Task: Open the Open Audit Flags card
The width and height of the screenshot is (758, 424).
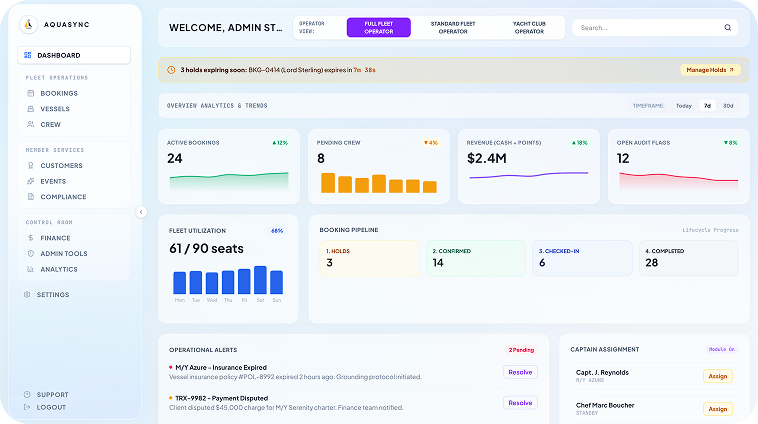Action: pyautogui.click(x=678, y=166)
